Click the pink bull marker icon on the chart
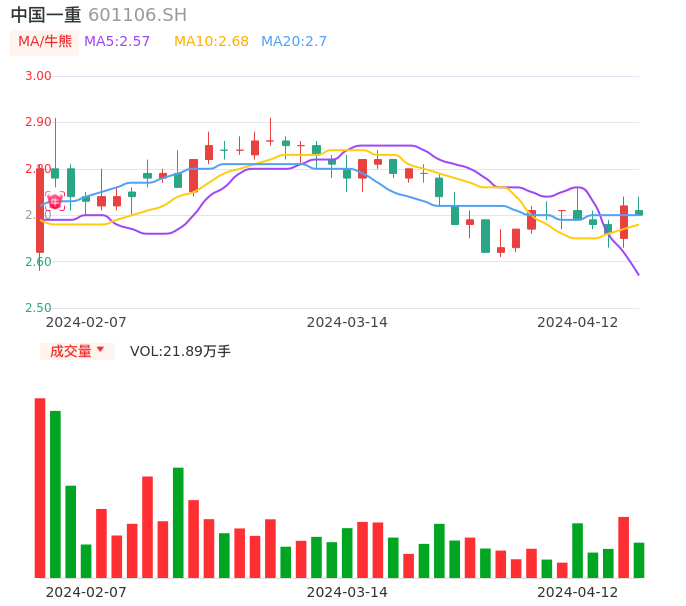The width and height of the screenshot is (686, 606). (55, 201)
